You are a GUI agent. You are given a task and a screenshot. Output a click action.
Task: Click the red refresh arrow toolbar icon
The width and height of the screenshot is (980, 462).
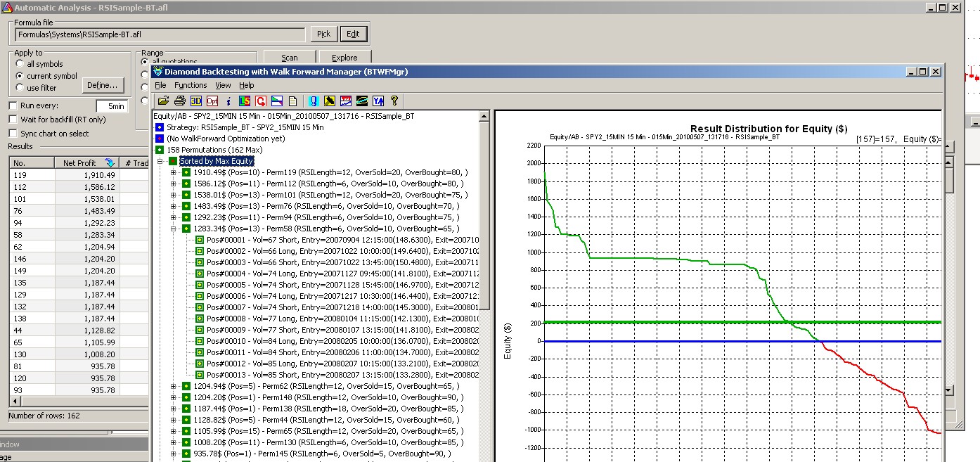click(x=261, y=101)
